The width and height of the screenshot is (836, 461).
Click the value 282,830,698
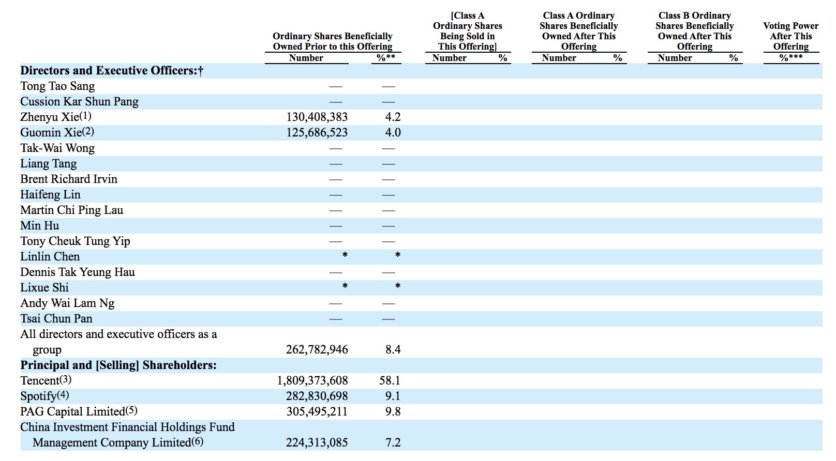pyautogui.click(x=317, y=396)
